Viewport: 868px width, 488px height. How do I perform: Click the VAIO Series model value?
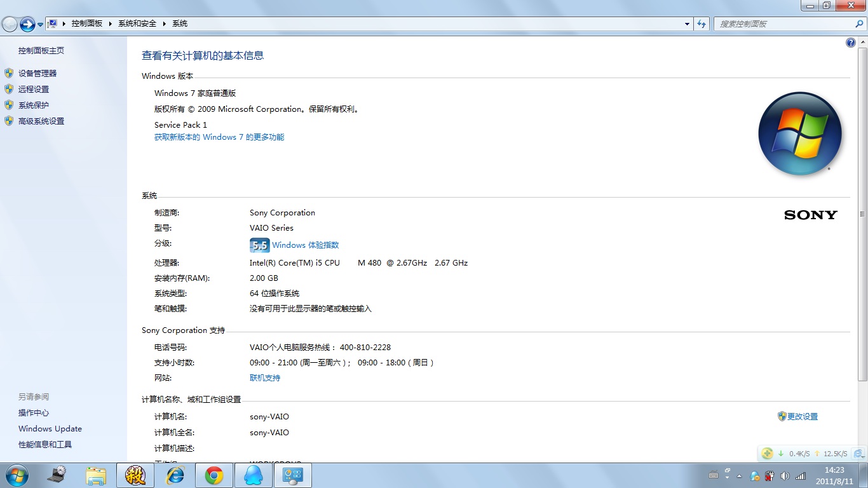[x=271, y=228]
